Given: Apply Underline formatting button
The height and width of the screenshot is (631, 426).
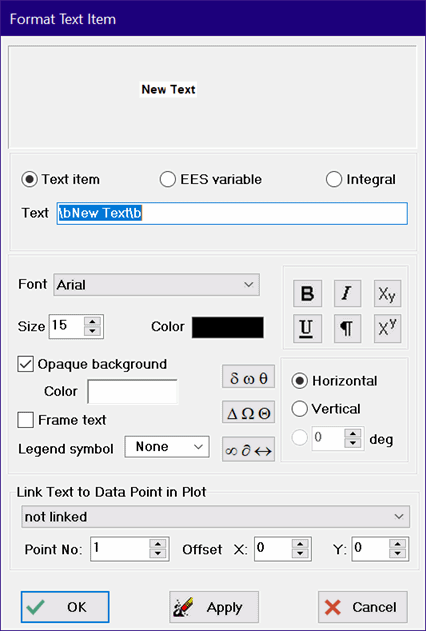Looking at the screenshot, I should coord(307,328).
